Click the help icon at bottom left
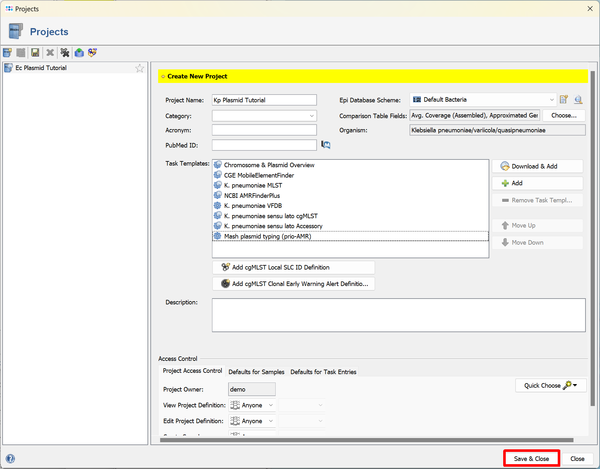The image size is (600, 469). (x=9, y=458)
